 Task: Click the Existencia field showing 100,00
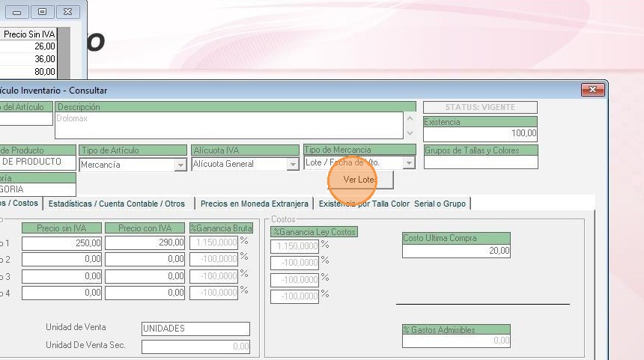tap(480, 133)
